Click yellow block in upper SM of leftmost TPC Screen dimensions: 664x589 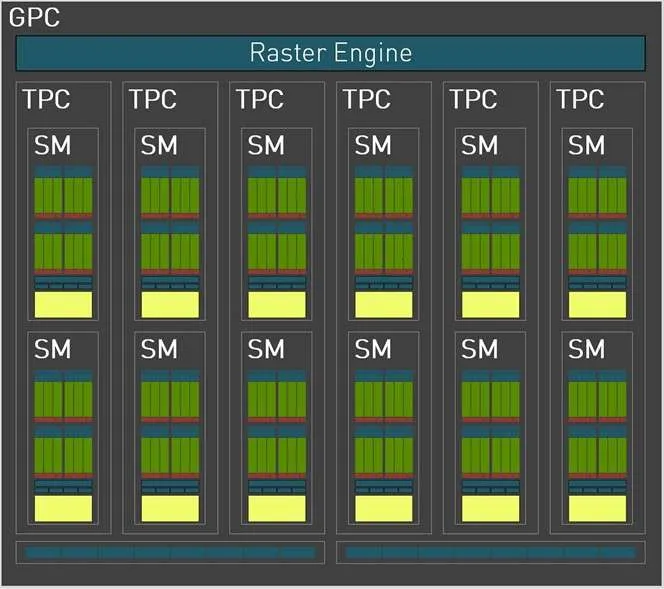coord(63,304)
